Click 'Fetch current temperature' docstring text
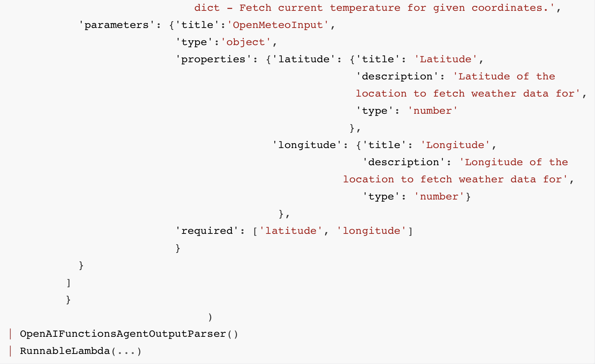Screen dimensions: 595x364 pyautogui.click(x=320, y=8)
